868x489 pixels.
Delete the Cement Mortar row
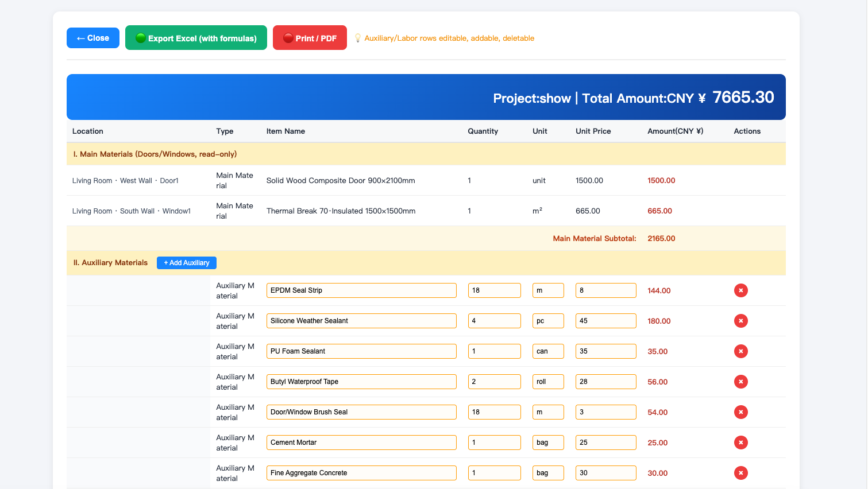pyautogui.click(x=740, y=443)
